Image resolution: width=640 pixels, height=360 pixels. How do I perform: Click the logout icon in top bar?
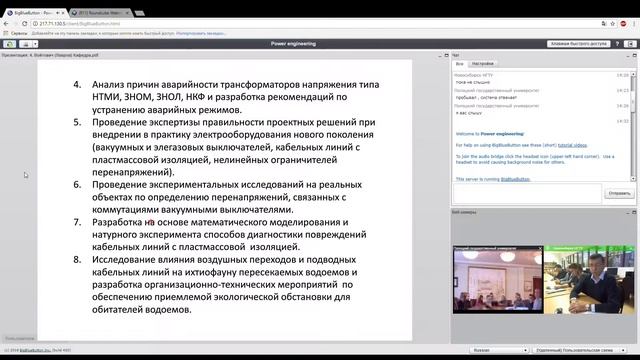(x=630, y=44)
